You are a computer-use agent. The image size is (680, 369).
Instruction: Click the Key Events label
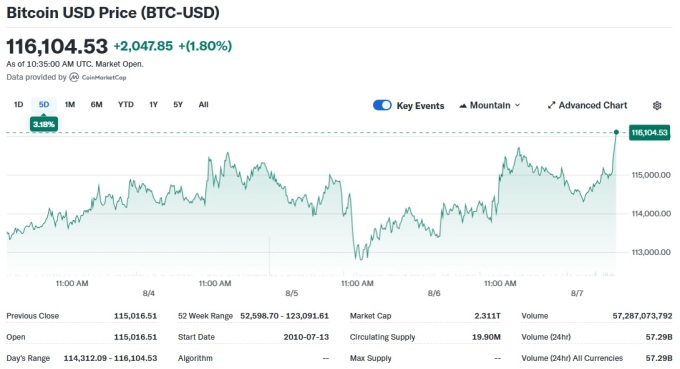coord(420,106)
